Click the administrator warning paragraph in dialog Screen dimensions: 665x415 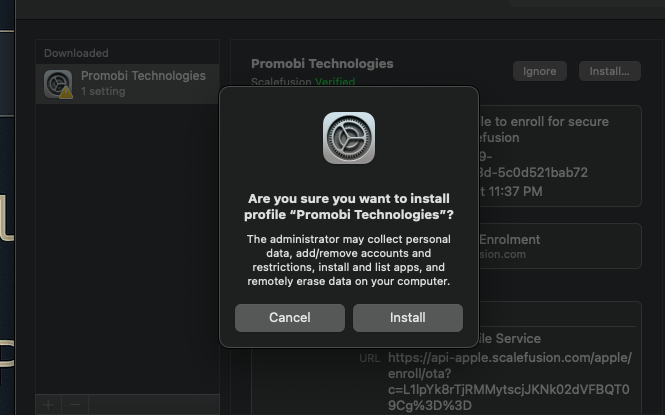tap(349, 260)
